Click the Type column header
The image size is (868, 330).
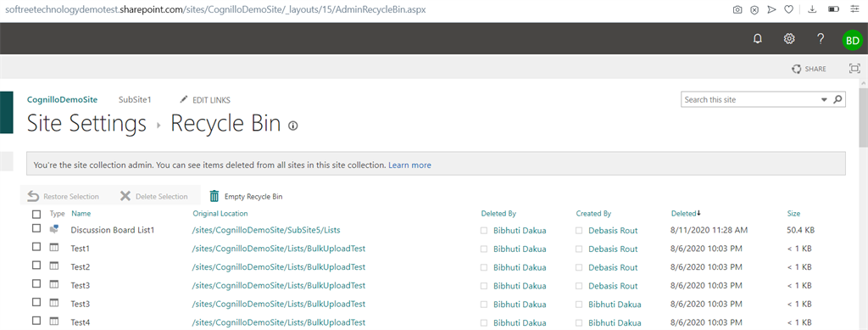[x=57, y=214]
